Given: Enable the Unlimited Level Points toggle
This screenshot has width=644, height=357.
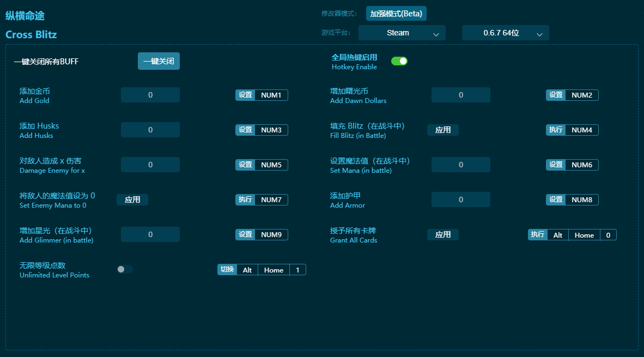Looking at the screenshot, I should click(124, 269).
